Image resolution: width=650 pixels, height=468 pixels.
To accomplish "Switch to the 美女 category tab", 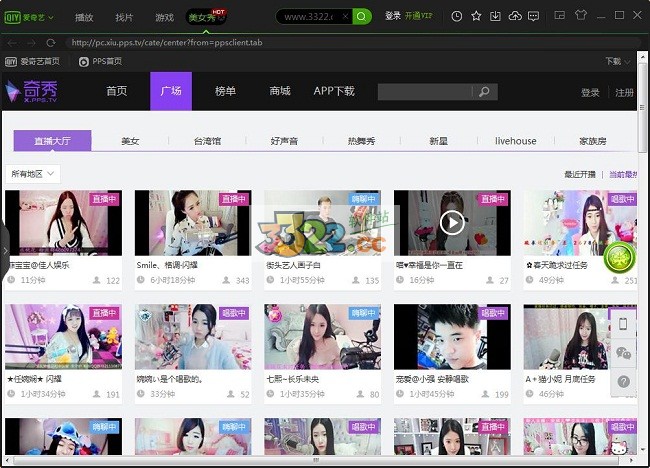I will (130, 141).
